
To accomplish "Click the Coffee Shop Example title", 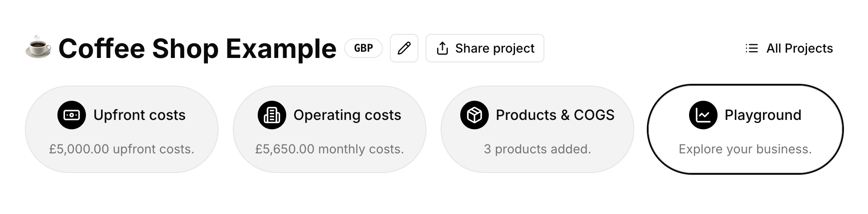I will pos(197,48).
